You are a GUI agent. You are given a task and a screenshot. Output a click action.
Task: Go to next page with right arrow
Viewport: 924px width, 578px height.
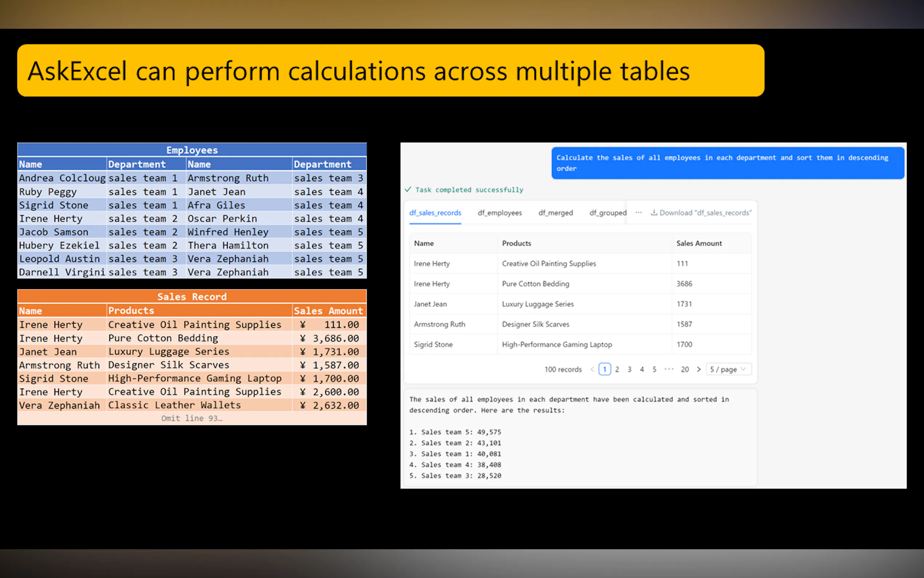(698, 369)
